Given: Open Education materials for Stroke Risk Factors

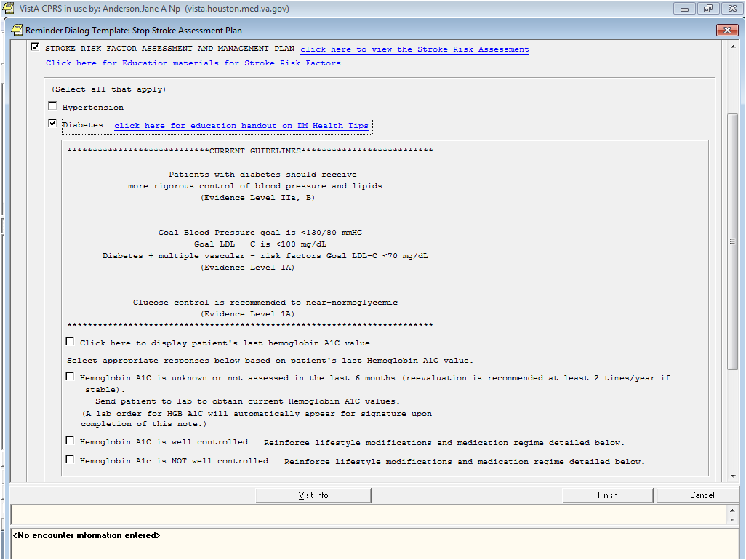Looking at the screenshot, I should click(193, 63).
